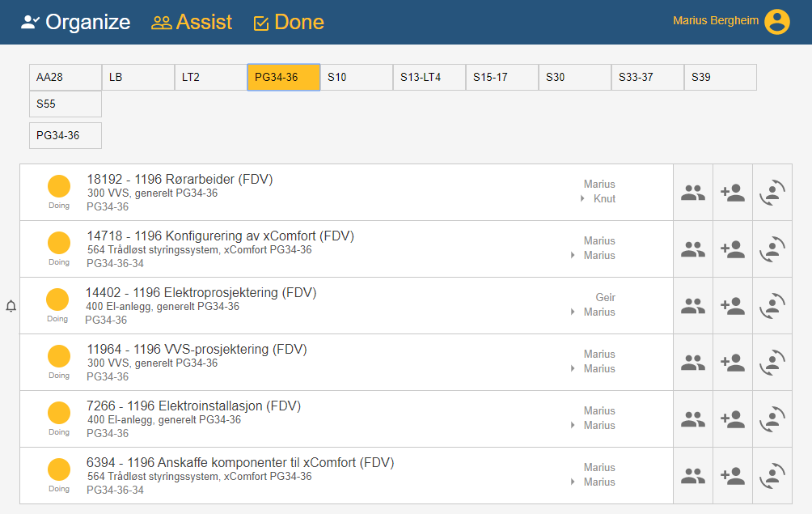Screen dimensions: 812x514
Task: Select the S13-LT4 project filter button
Action: [429, 78]
